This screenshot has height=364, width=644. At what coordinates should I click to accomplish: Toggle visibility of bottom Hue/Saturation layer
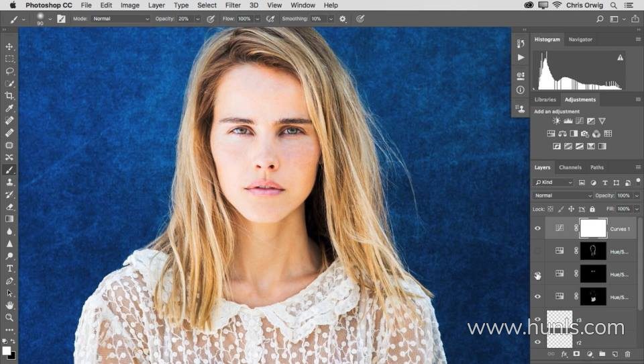537,297
